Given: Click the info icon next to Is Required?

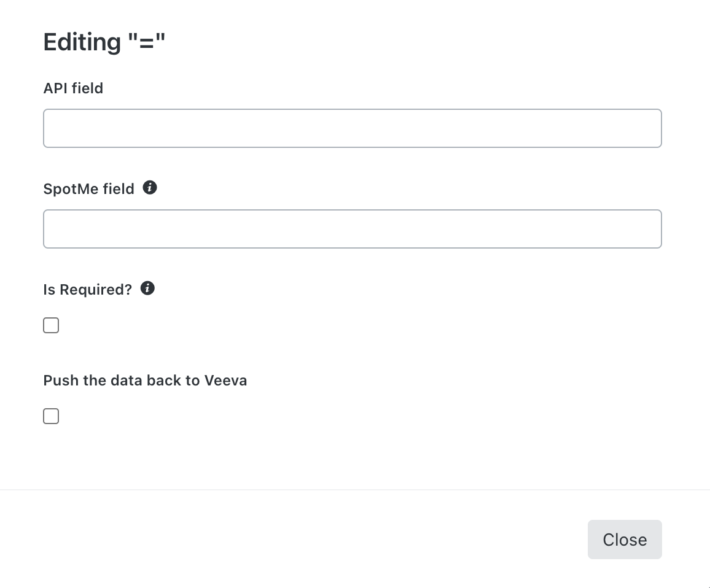Looking at the screenshot, I should tap(147, 288).
